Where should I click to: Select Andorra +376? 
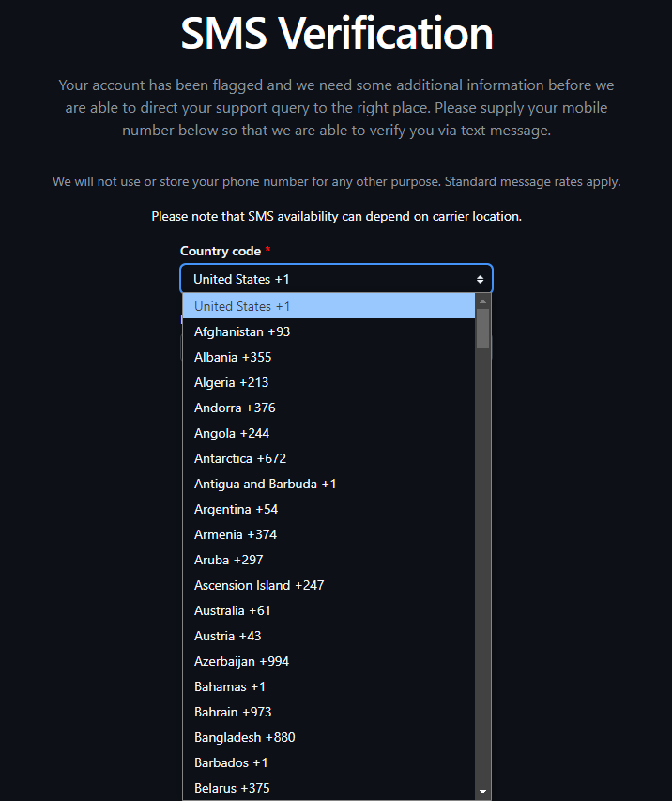pos(328,408)
